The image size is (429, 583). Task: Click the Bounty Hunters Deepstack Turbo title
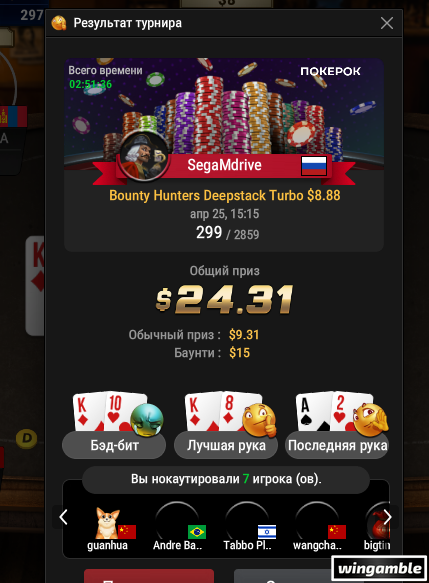225,196
